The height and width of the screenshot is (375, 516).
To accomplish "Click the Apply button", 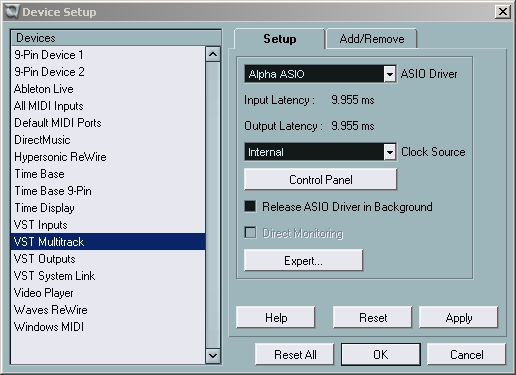I will click(458, 317).
